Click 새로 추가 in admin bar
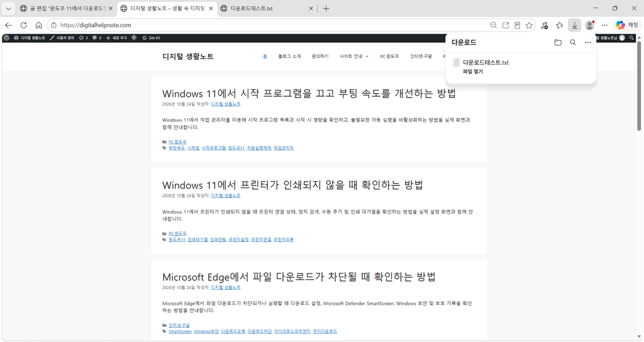 (116, 38)
